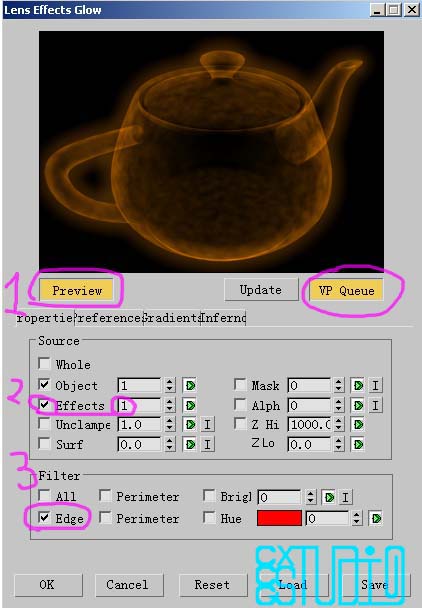Click the green animate button beside Object

coord(190,385)
